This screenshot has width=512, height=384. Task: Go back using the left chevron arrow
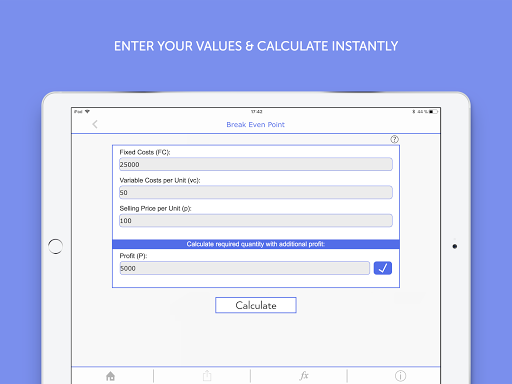pos(95,124)
